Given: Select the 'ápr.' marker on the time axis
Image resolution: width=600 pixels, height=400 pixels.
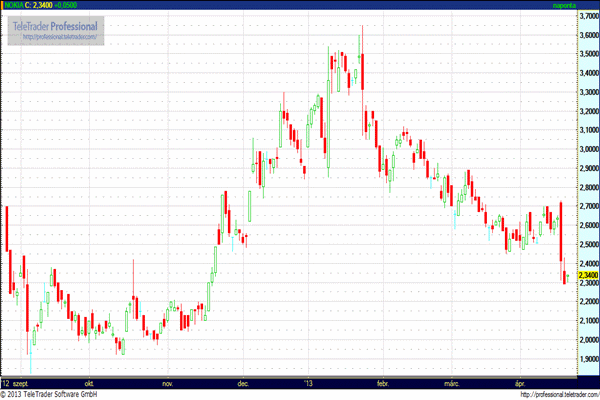Looking at the screenshot, I should tap(519, 383).
